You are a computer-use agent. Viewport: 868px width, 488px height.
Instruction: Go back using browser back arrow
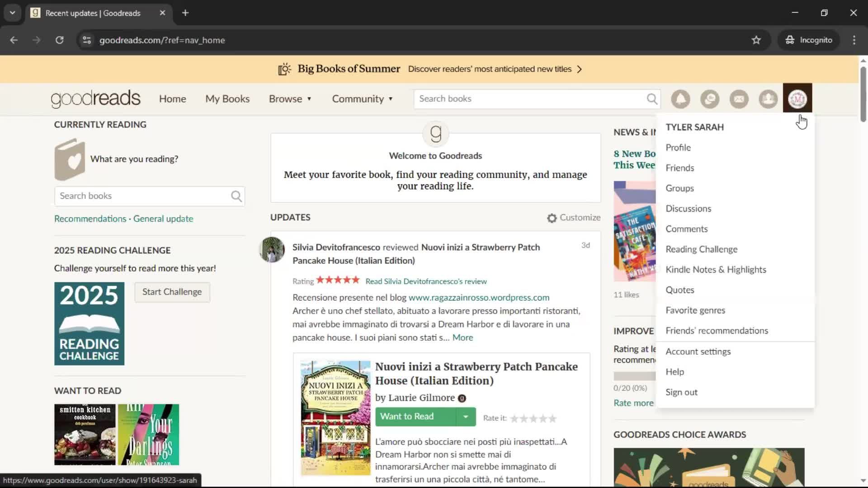pyautogui.click(x=14, y=40)
